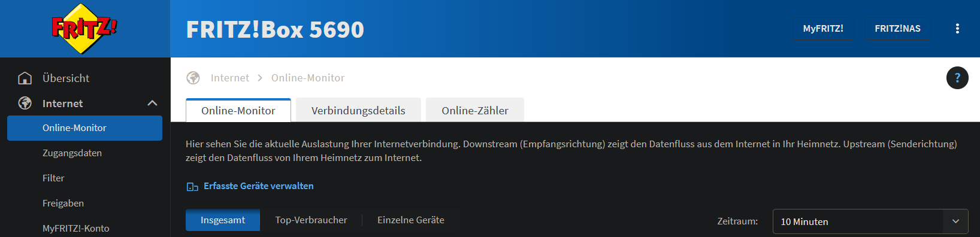The height and width of the screenshot is (237, 980).
Task: Open Zugangsdaten in the sidebar
Action: (72, 153)
